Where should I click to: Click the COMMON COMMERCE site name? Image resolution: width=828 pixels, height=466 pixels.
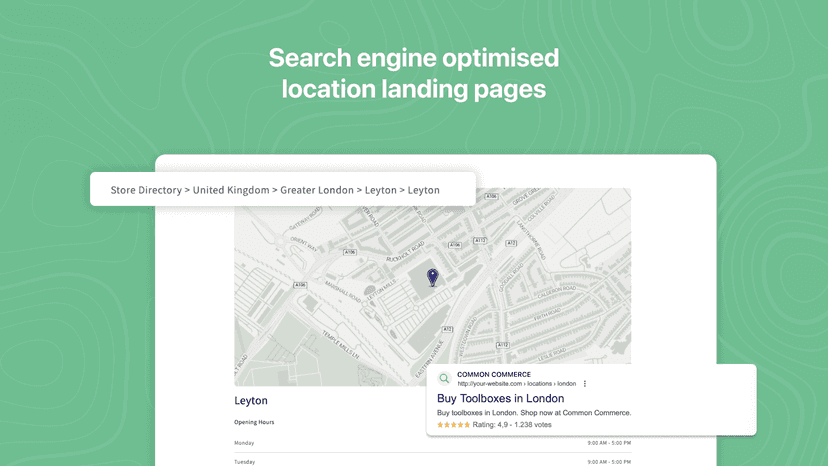point(494,374)
